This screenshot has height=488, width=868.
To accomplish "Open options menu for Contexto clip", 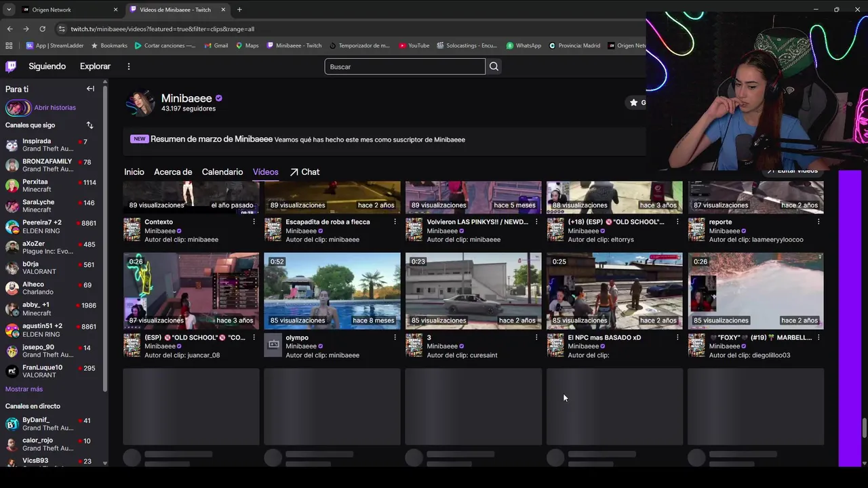I will (x=254, y=222).
